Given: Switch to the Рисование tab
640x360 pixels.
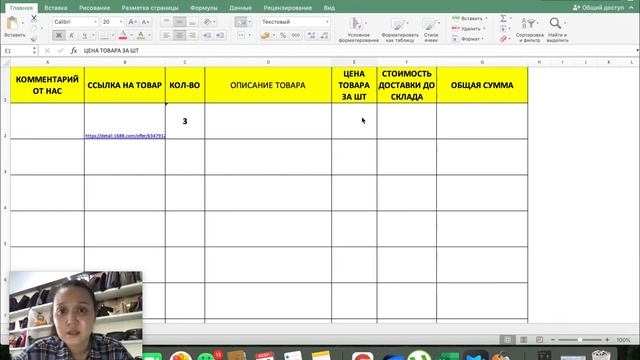Looking at the screenshot, I should pos(95,8).
